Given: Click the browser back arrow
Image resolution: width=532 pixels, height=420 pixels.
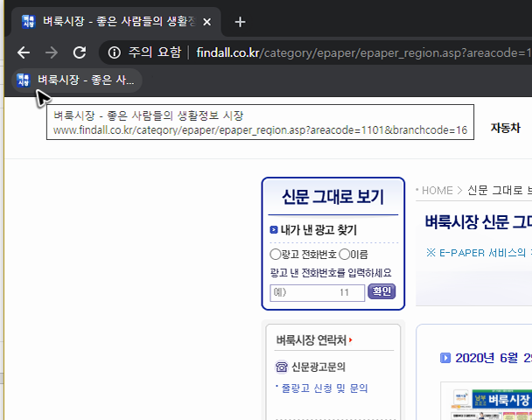Looking at the screenshot, I should tap(24, 52).
